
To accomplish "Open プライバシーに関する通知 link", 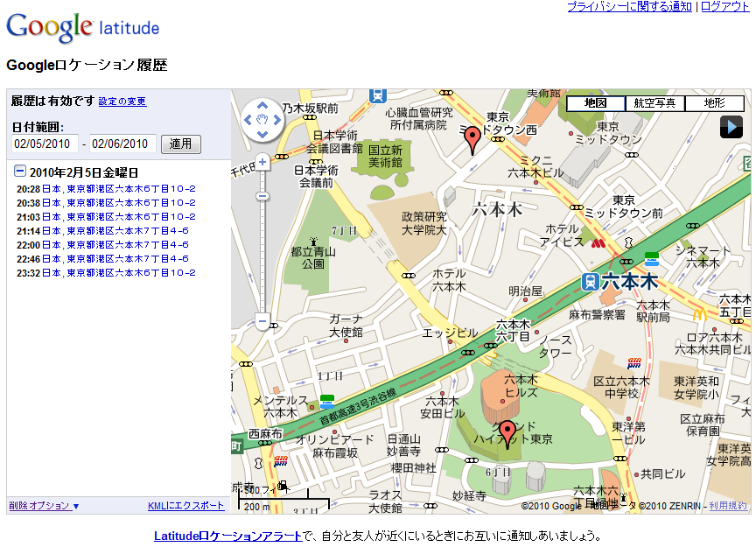I will pos(630,7).
